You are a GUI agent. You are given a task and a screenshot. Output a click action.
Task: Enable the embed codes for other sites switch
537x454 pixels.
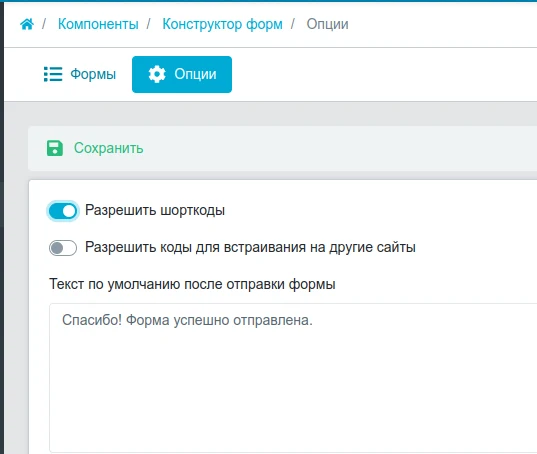(x=63, y=248)
